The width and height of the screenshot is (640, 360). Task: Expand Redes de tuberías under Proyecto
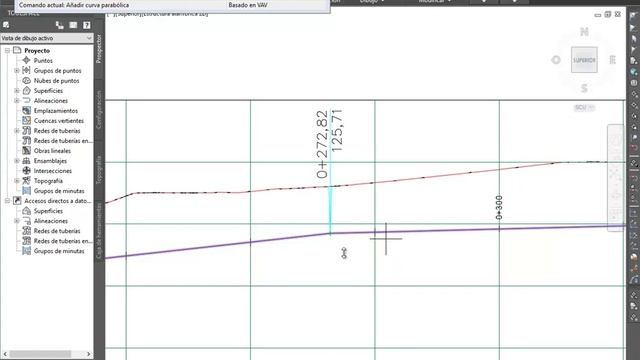pyautogui.click(x=17, y=131)
